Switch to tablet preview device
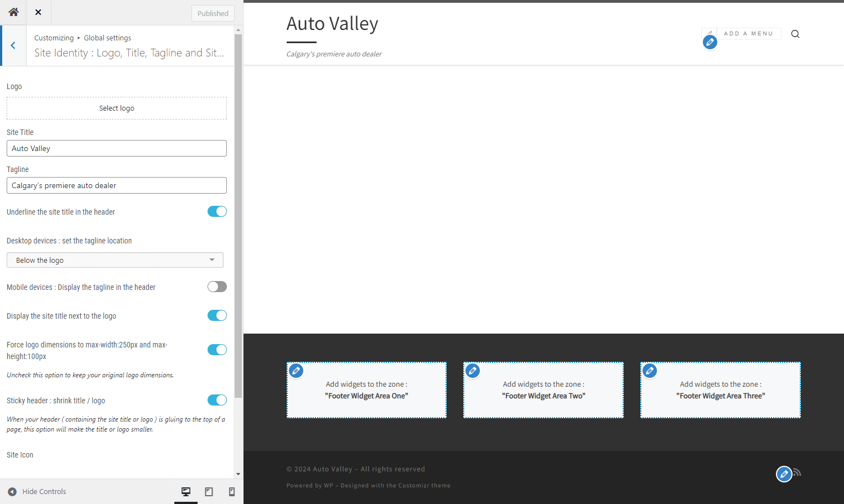The image size is (844, 504). click(x=209, y=491)
